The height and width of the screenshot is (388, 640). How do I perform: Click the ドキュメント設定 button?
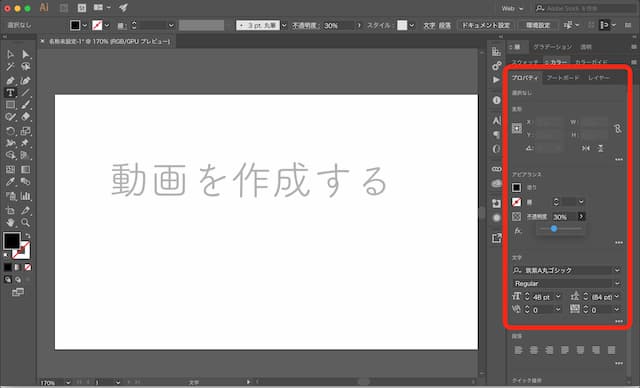(486, 25)
